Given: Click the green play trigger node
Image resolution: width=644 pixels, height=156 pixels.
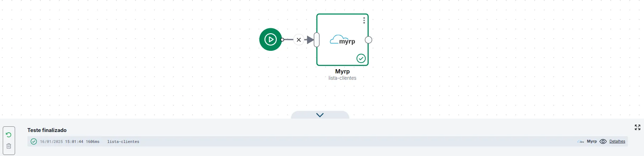Looking at the screenshot, I should (270, 40).
